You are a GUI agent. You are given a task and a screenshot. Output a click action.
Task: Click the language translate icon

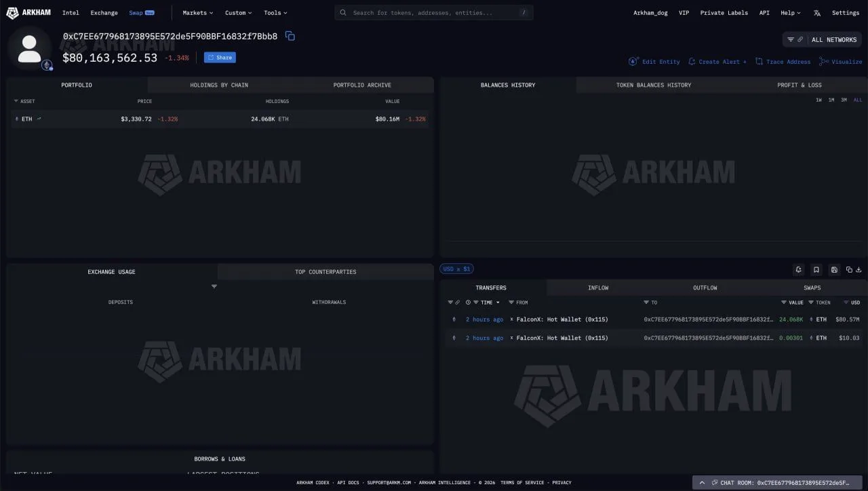click(816, 13)
